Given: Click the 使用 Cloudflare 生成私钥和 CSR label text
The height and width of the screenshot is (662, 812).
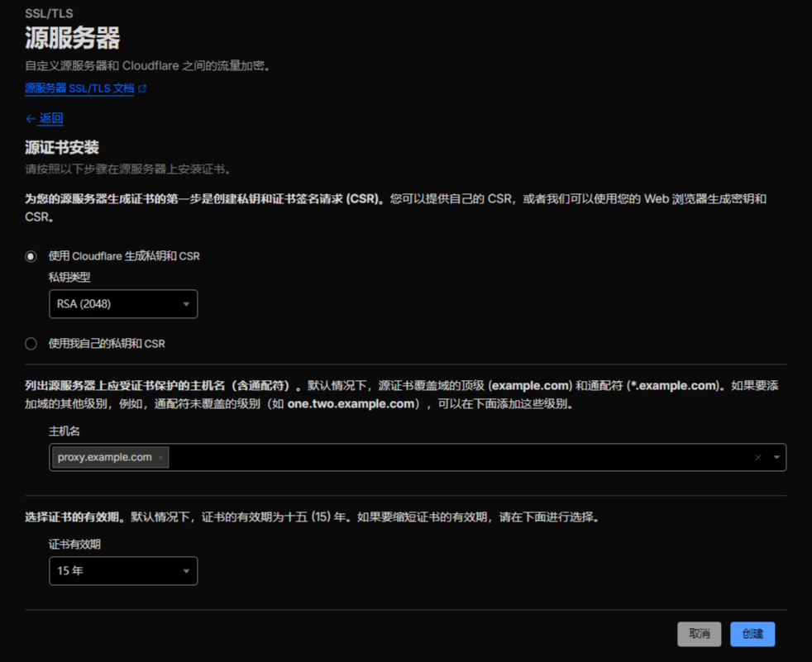Looking at the screenshot, I should coord(124,257).
